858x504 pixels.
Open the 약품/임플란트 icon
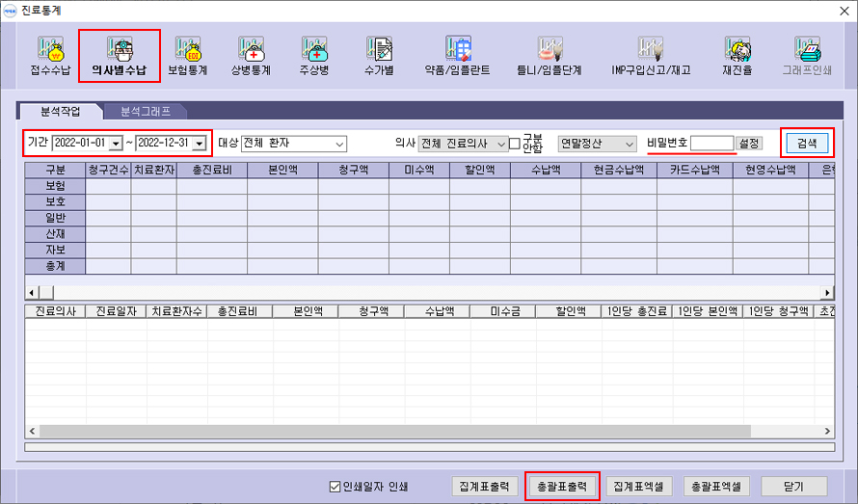point(457,56)
